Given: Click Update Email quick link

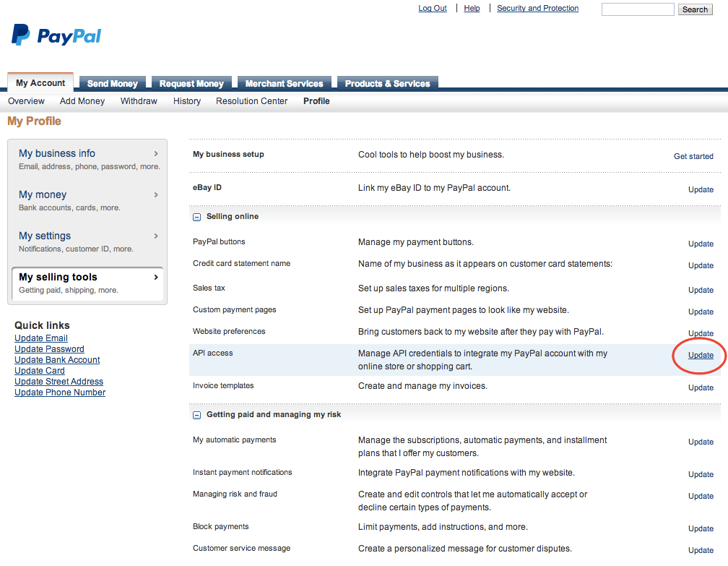Looking at the screenshot, I should tap(41, 338).
